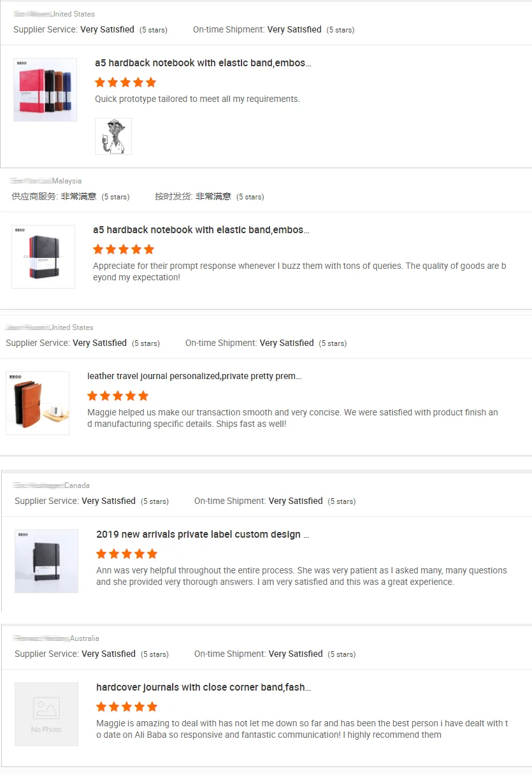Click the review text starting 'Maggie is amazing'
The width and height of the screenshot is (532, 776).
[x=302, y=729]
